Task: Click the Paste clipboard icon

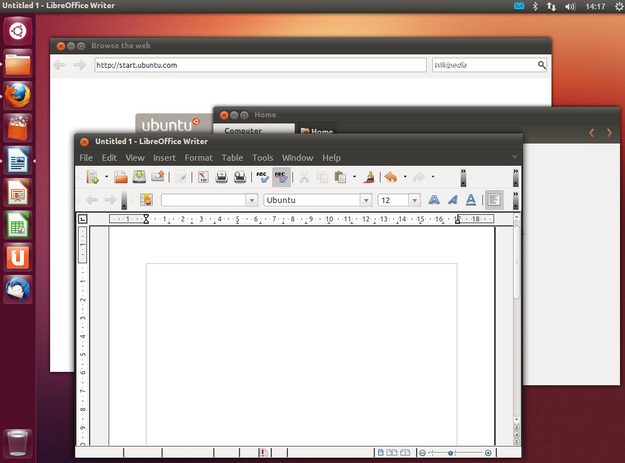Action: [x=340, y=177]
